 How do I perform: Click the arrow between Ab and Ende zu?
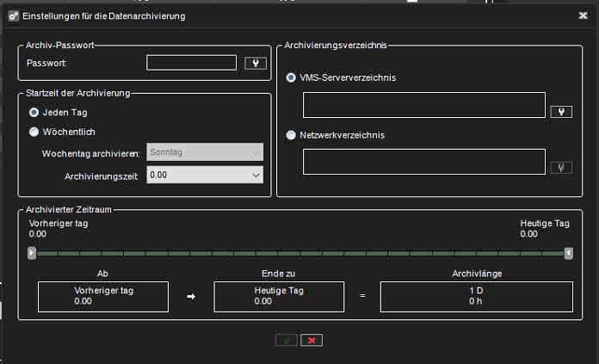191,297
